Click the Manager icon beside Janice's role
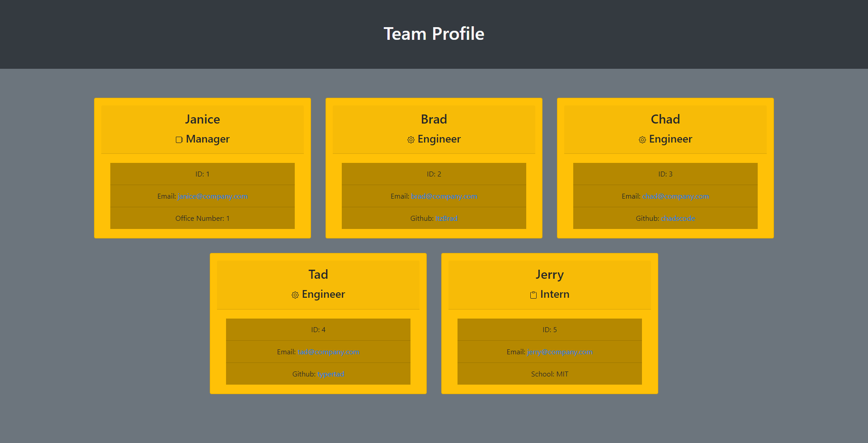The height and width of the screenshot is (443, 868). point(179,140)
